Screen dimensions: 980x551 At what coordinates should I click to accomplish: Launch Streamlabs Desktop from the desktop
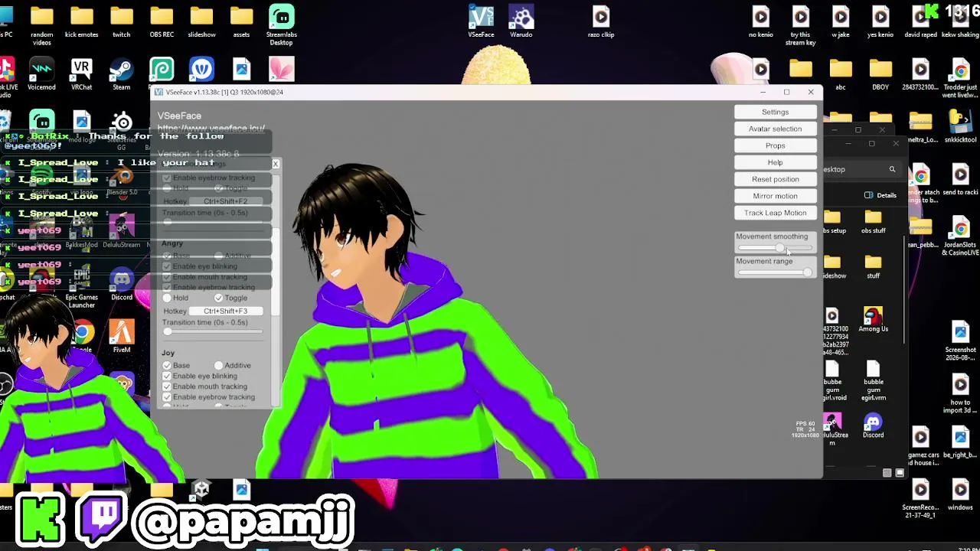tap(282, 24)
